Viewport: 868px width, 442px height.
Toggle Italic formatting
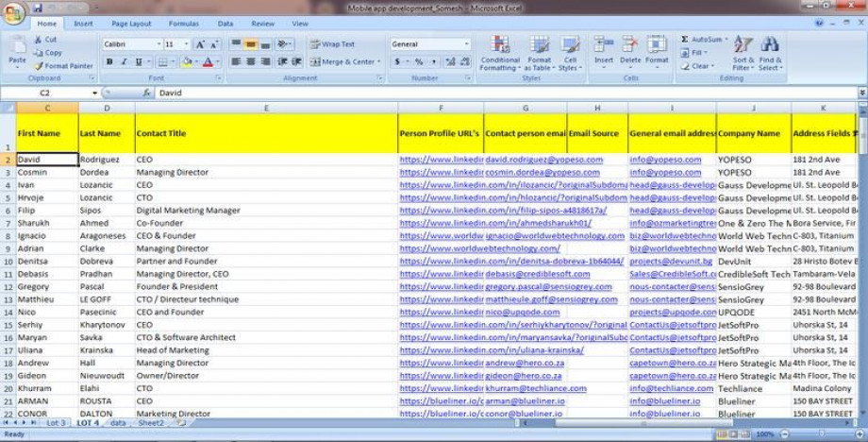point(124,61)
